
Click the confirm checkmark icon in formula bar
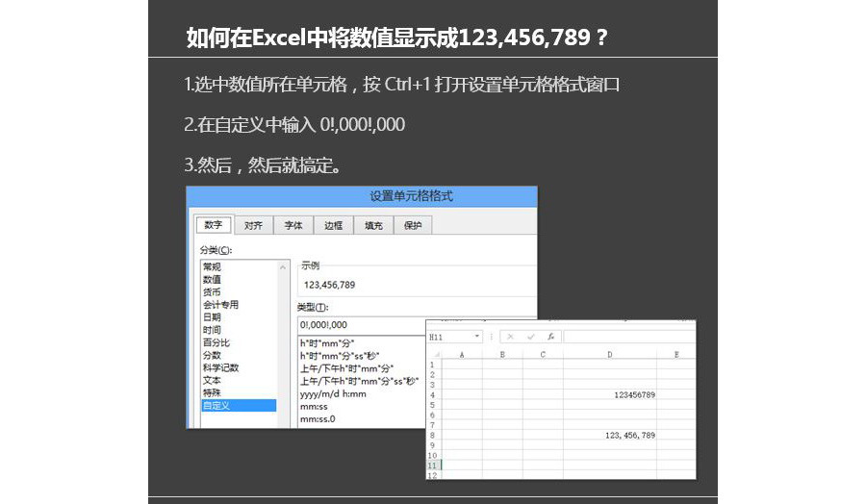tap(530, 337)
